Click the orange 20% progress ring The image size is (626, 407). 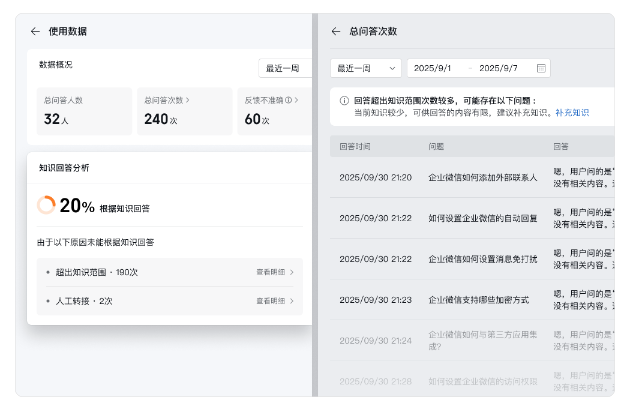click(x=46, y=205)
